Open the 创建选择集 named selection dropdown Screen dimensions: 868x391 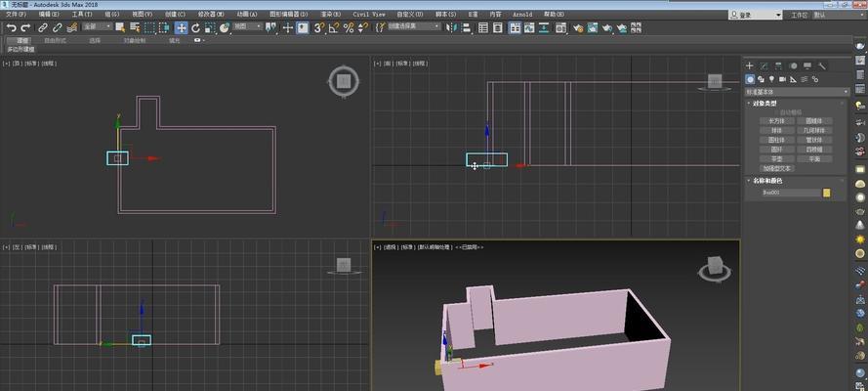coord(414,26)
